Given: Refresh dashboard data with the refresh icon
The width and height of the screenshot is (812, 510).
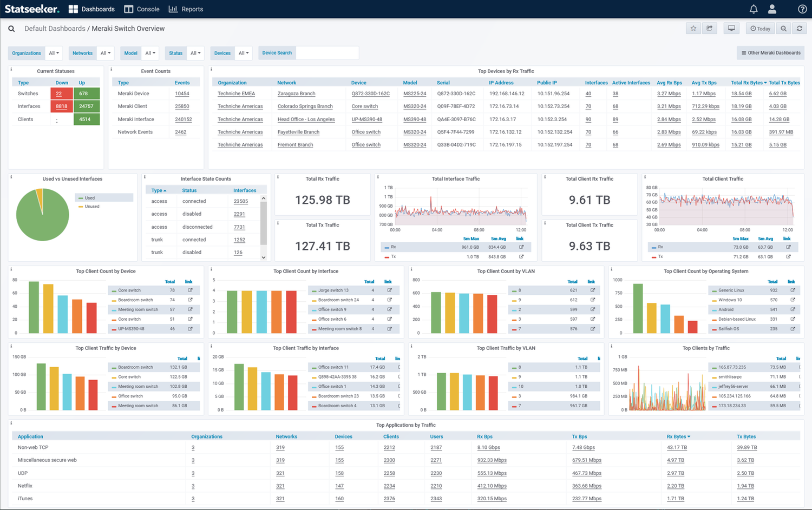Looking at the screenshot, I should pyautogui.click(x=800, y=28).
